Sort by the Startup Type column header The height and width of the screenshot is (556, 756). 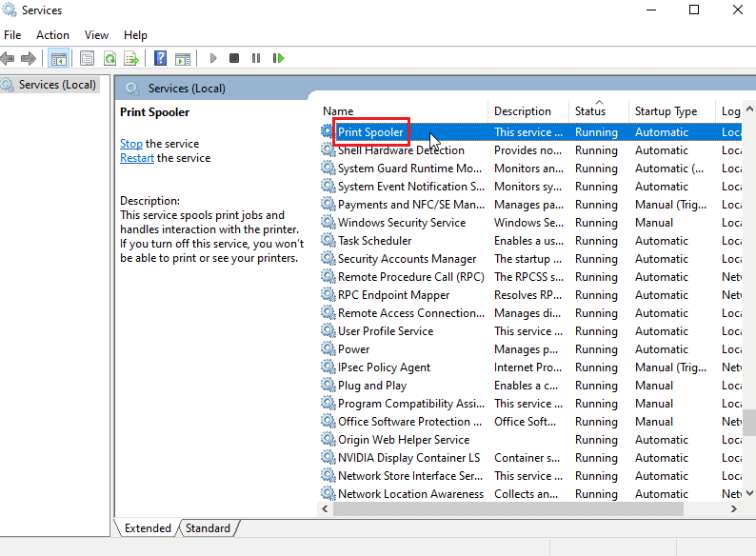(671, 111)
